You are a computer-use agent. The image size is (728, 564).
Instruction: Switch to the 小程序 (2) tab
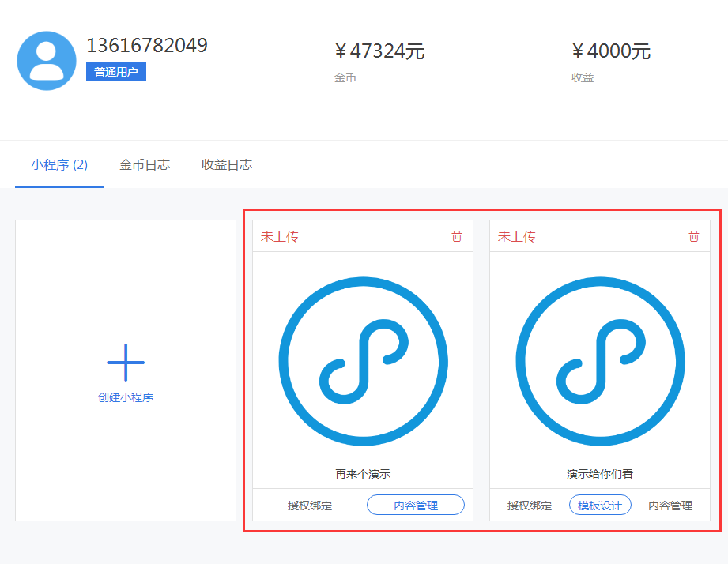point(59,165)
